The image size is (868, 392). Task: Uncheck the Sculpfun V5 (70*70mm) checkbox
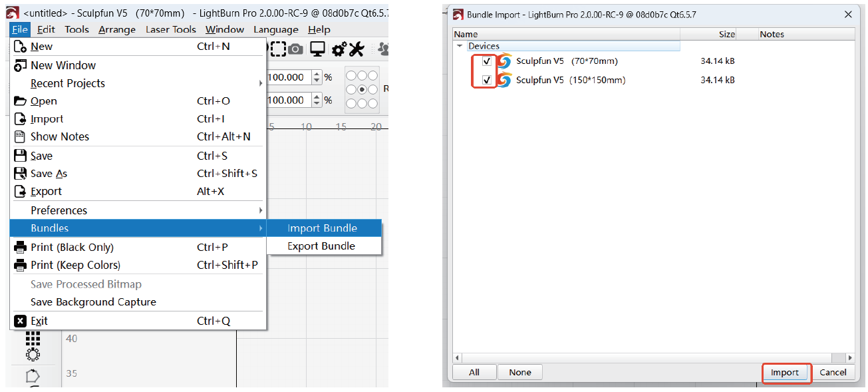click(487, 61)
